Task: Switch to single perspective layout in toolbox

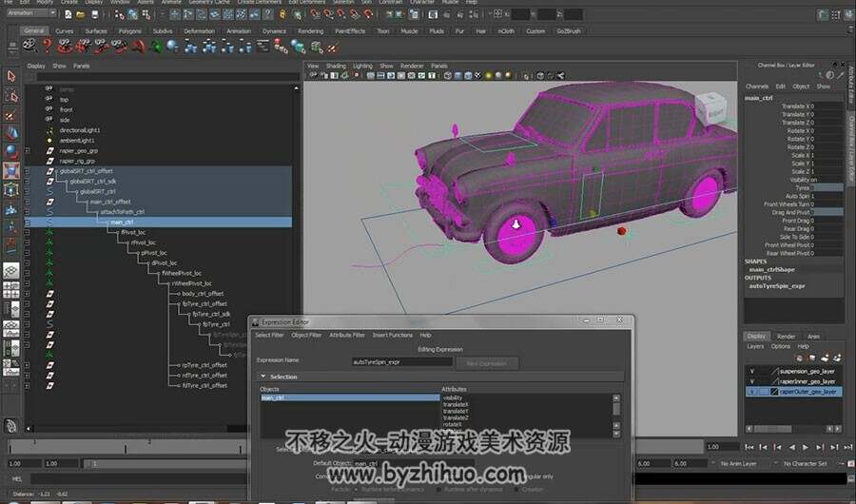Action: [10, 270]
